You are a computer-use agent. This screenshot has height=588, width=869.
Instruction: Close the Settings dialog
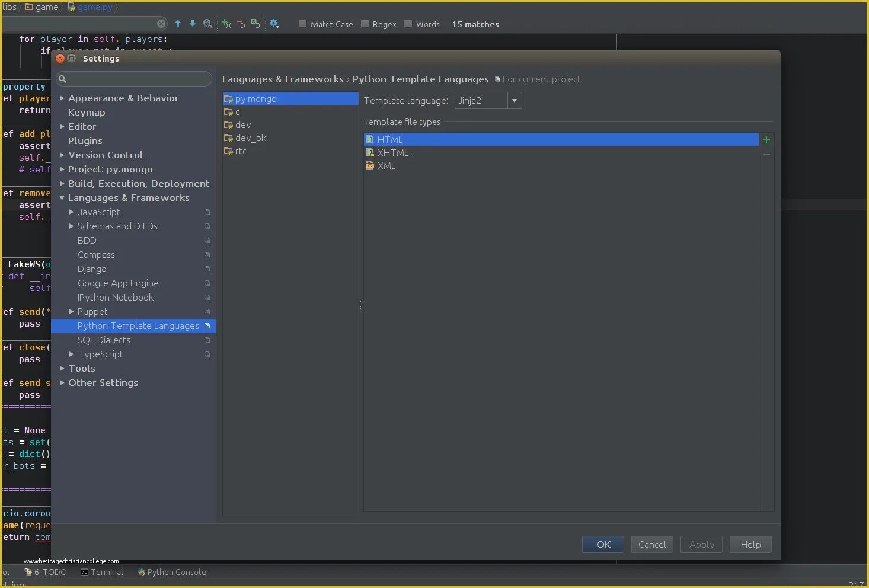(x=60, y=58)
